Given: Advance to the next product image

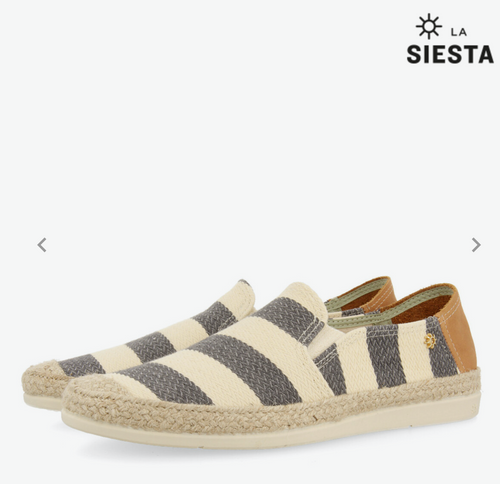Looking at the screenshot, I should [476, 245].
